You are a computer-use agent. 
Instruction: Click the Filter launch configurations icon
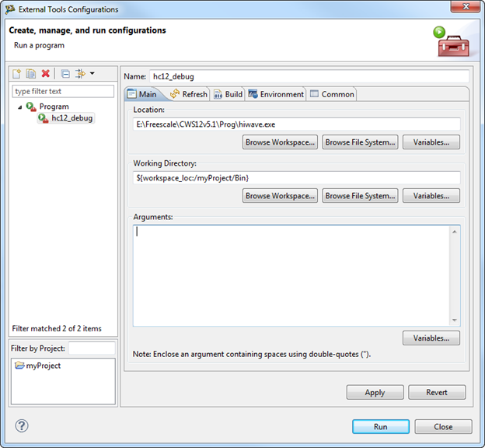pos(80,74)
